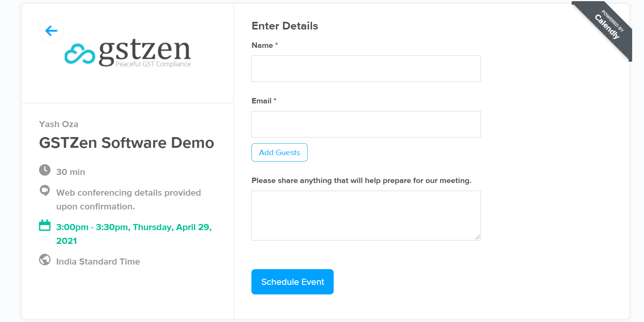
Task: Click inside the Email field
Action: pyautogui.click(x=366, y=124)
